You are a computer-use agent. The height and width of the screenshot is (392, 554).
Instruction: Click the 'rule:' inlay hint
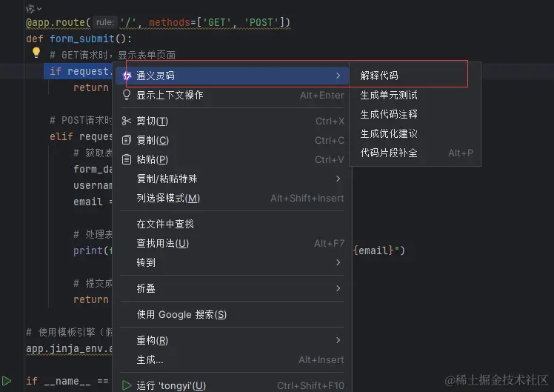tap(105, 22)
